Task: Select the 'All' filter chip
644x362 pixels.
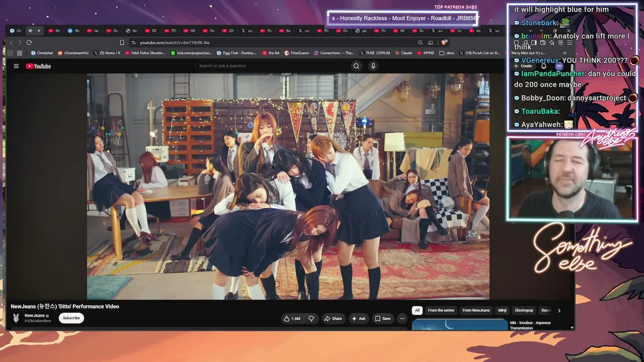Action: click(x=417, y=310)
